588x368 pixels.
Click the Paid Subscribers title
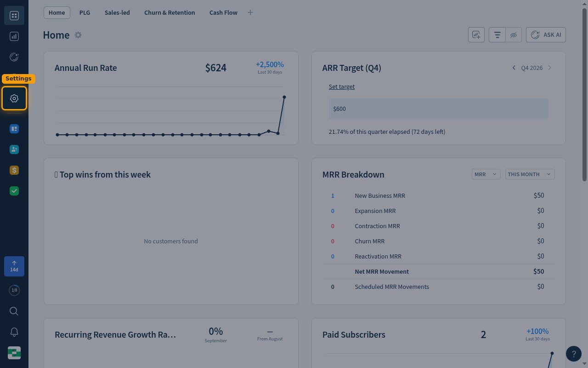point(354,334)
